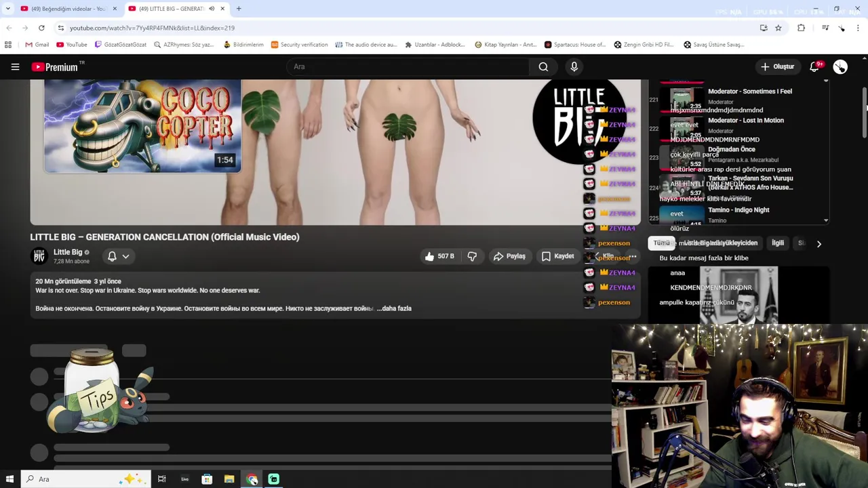The width and height of the screenshot is (868, 488).
Task: Open the green Streamlabs taskbar app
Action: coord(274,479)
